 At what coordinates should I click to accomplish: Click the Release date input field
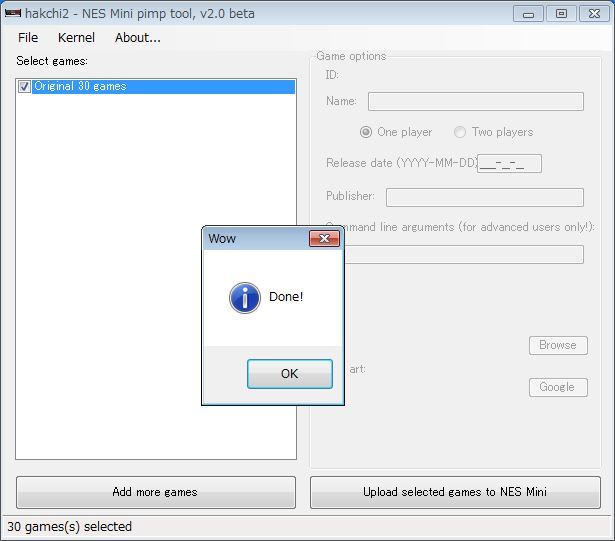tap(509, 164)
